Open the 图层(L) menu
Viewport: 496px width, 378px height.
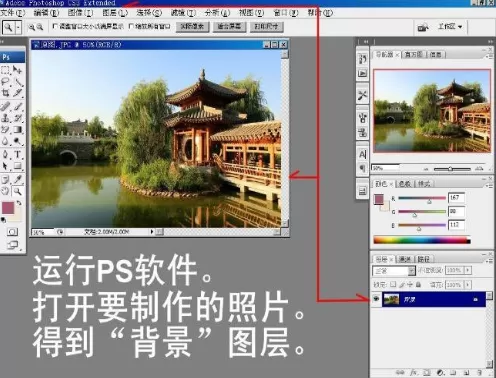tap(115, 13)
